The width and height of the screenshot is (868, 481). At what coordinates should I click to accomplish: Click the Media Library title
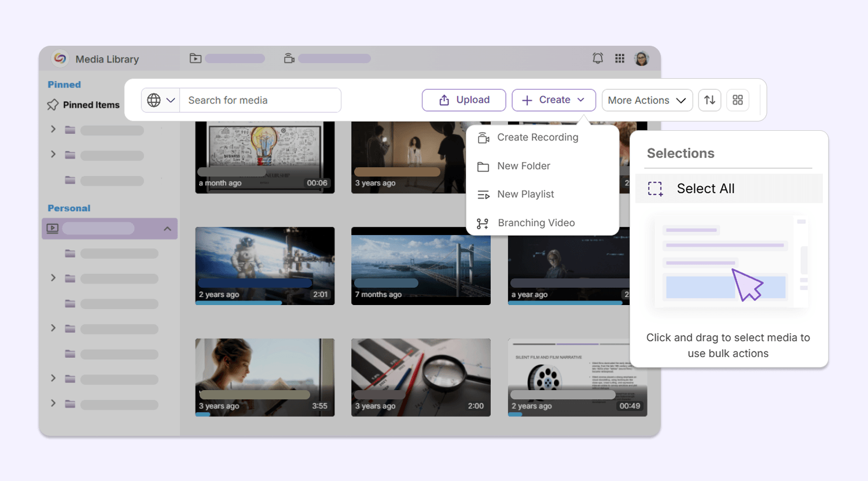point(107,59)
